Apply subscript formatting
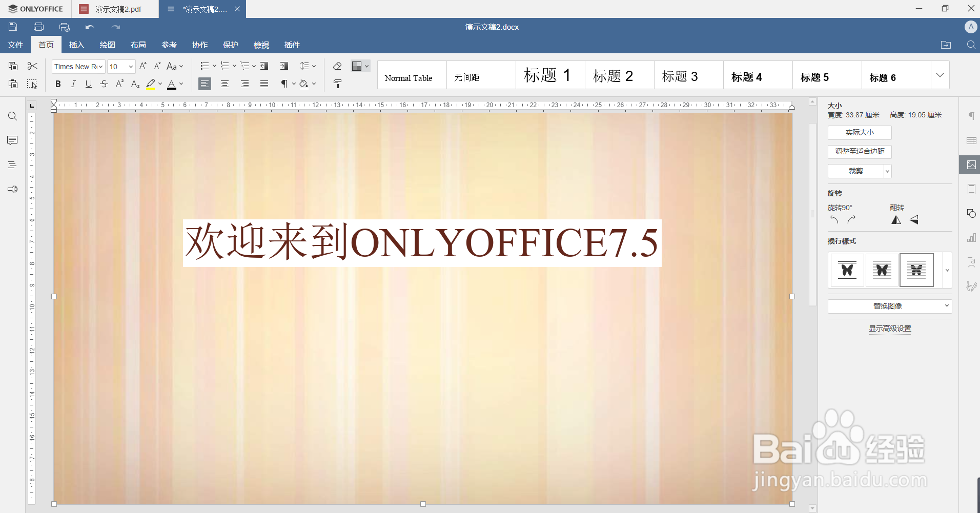The width and height of the screenshot is (980, 513). 135,84
